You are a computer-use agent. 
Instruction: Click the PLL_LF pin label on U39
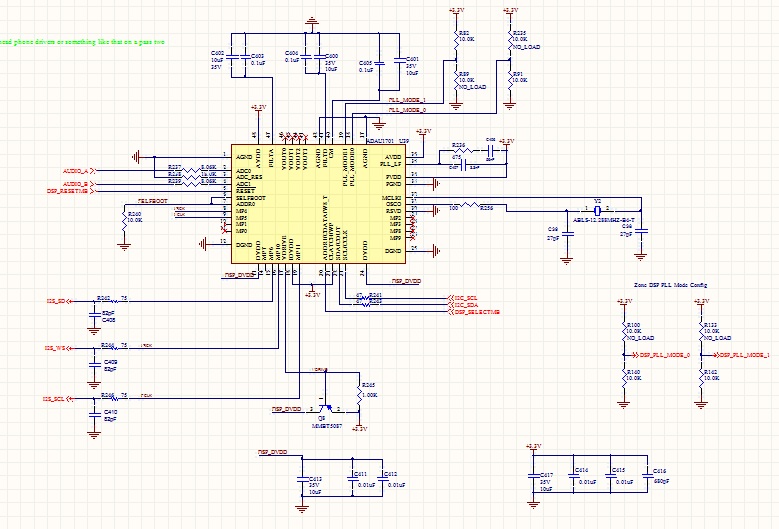point(390,164)
